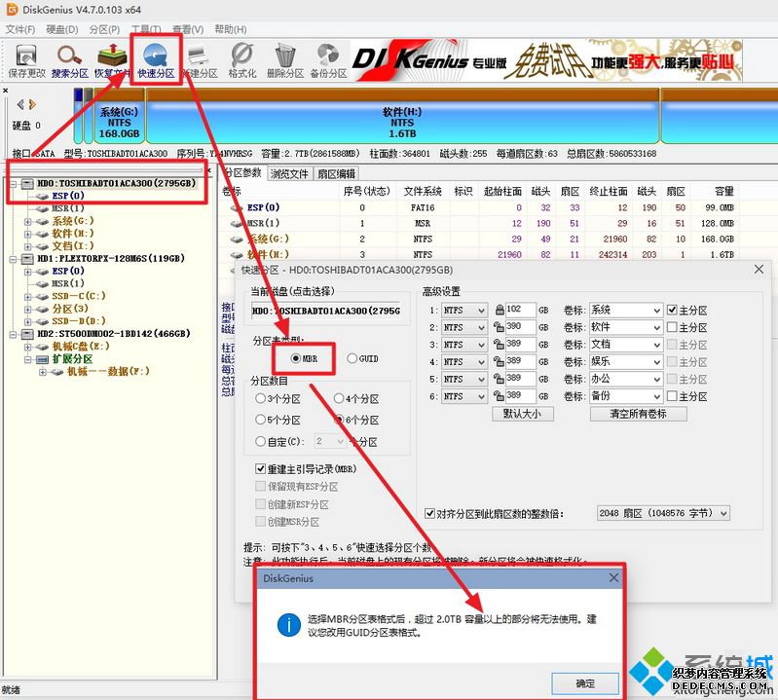Select the HD1 PLEXTOR disk in tree
This screenshot has width=778, height=700.
(111, 258)
